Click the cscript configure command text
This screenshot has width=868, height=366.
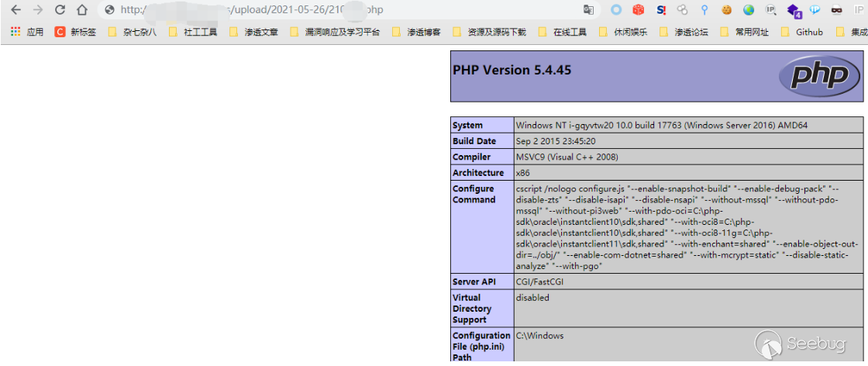coord(687,227)
